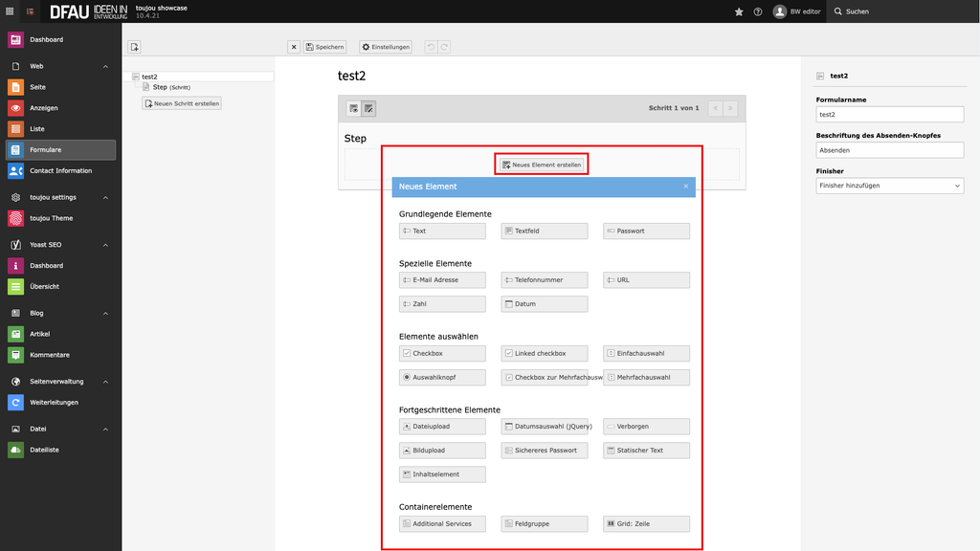
Task: Open the Seite module
Action: (x=60, y=87)
